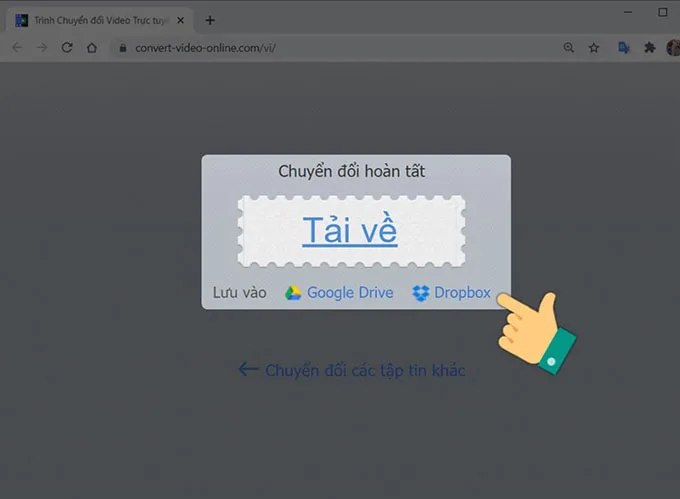Minimize the browser window
The height and width of the screenshot is (499, 680).
pos(628,12)
